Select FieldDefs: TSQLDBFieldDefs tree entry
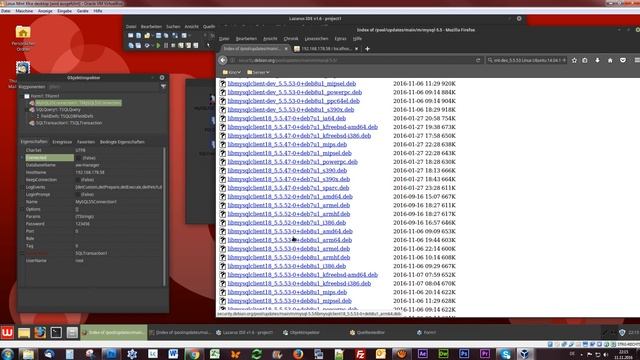The image size is (640, 360). point(67,116)
